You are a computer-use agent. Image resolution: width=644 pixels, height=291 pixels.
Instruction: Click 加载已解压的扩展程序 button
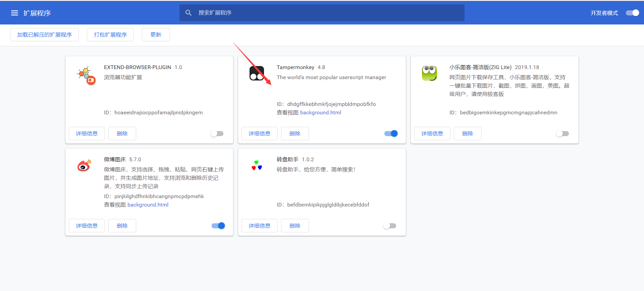(x=44, y=35)
